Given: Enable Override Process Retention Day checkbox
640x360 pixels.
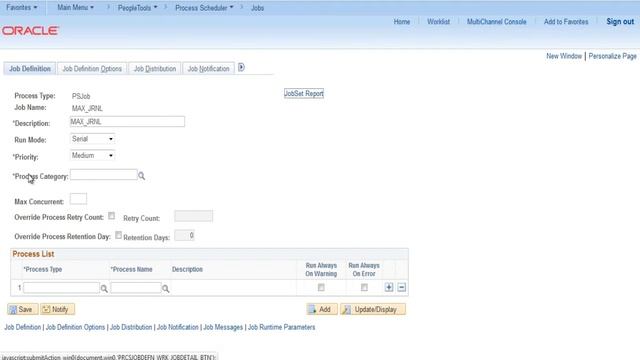Looking at the screenshot, I should [x=118, y=235].
